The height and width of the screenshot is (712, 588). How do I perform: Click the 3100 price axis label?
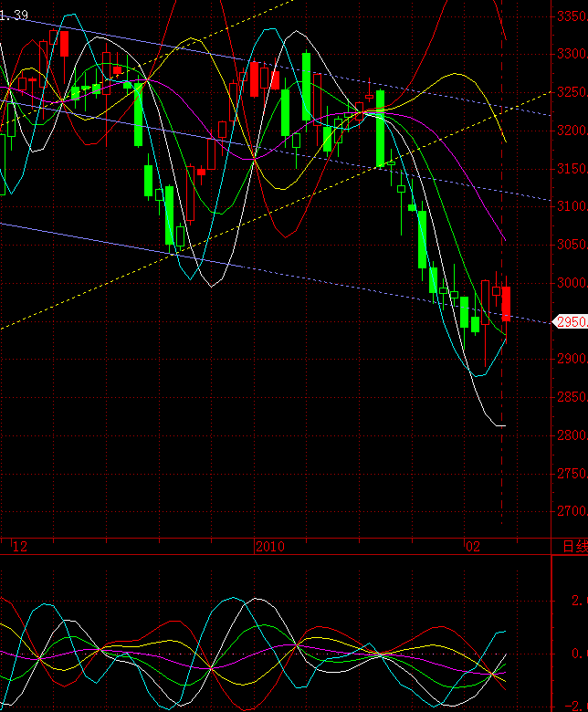point(572,206)
